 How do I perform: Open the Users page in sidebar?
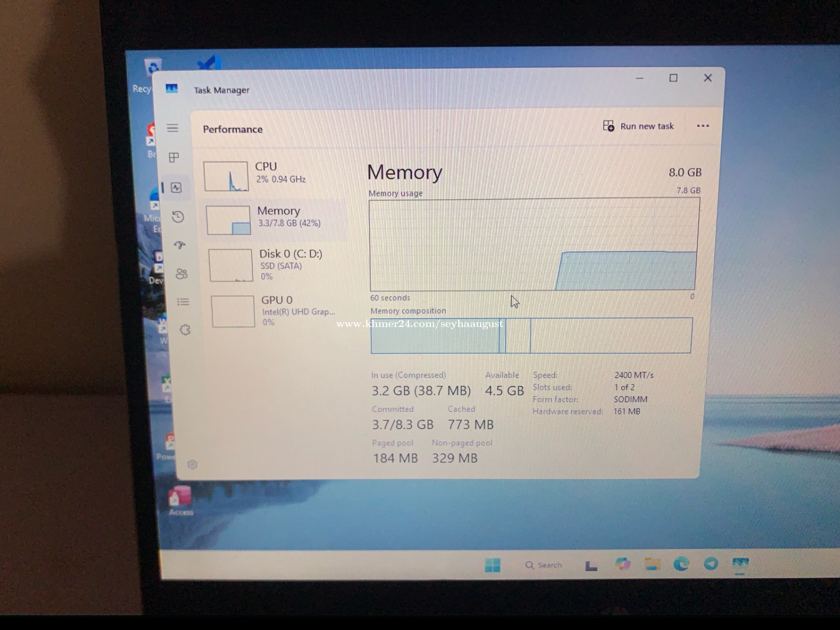click(181, 273)
